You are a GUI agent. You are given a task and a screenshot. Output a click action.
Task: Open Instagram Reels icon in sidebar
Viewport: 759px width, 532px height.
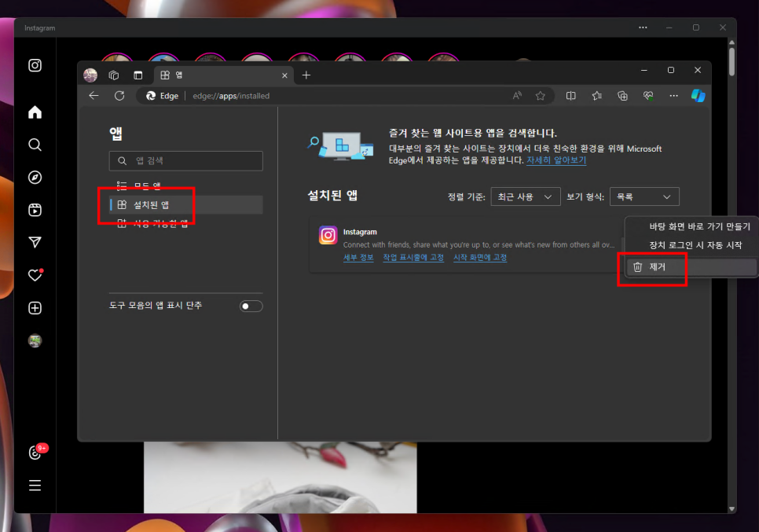[x=35, y=210]
